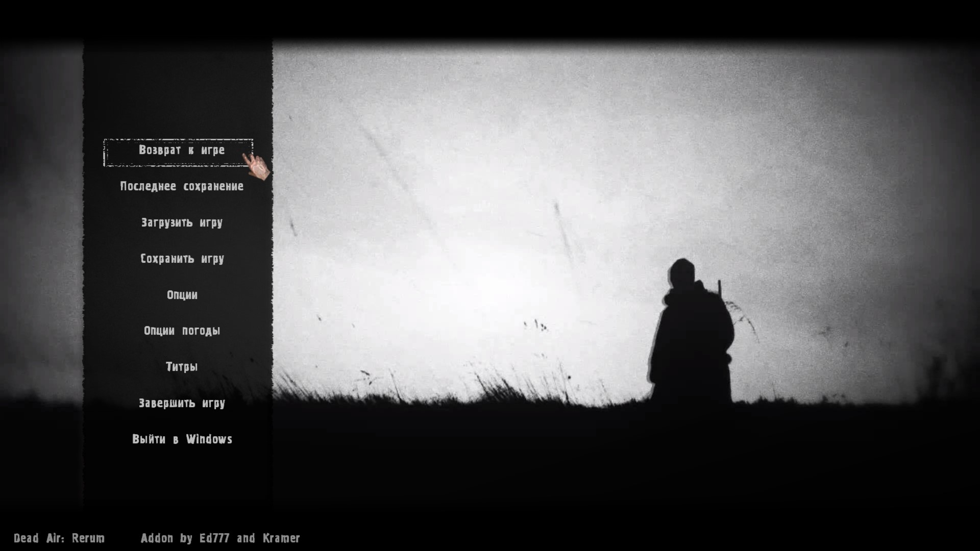Select "Возврат к игре" to resume playing
This screenshot has width=980, height=551.
(178, 152)
